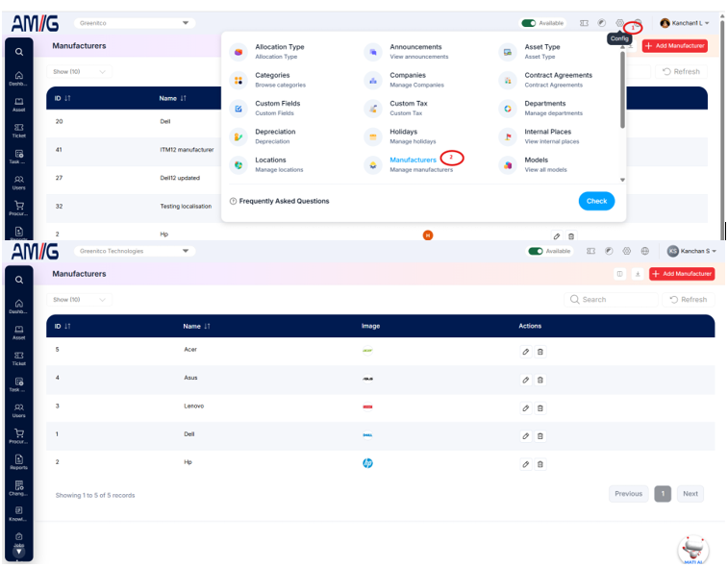Edit the Acer manufacturer
Image resolution: width=728 pixels, height=567 pixels.
pyautogui.click(x=526, y=352)
